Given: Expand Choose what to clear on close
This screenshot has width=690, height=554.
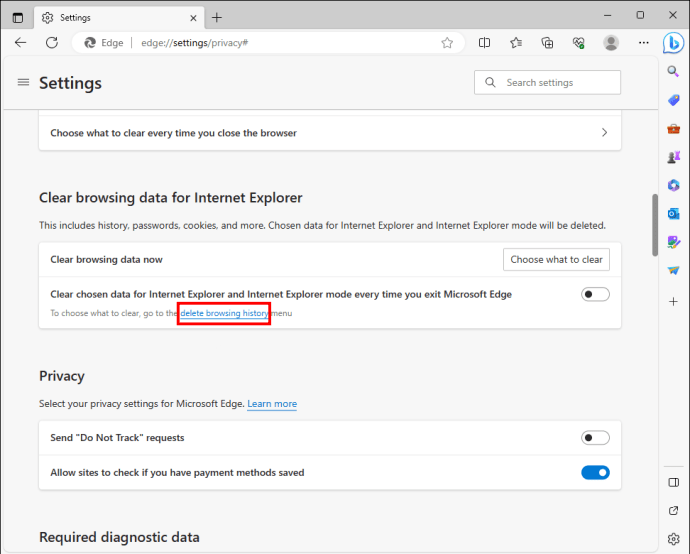Looking at the screenshot, I should (330, 132).
